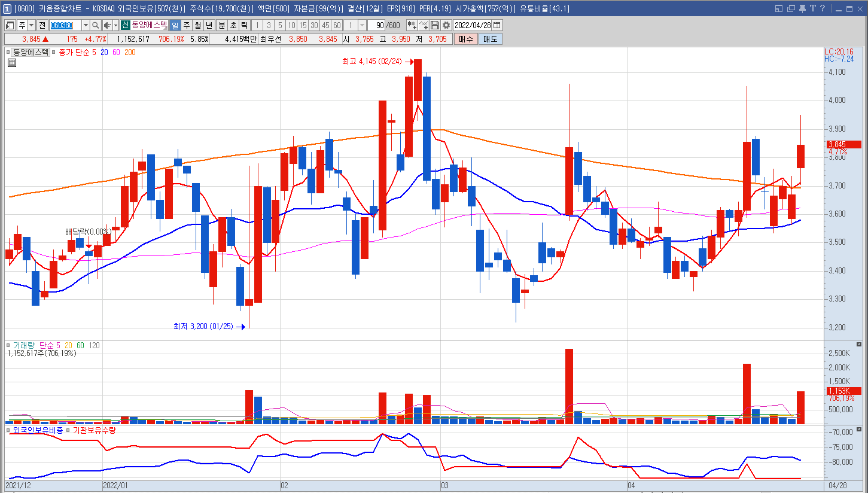This screenshot has height=493, width=868.
Task: Select the 년 yearly period button
Action: click(209, 25)
